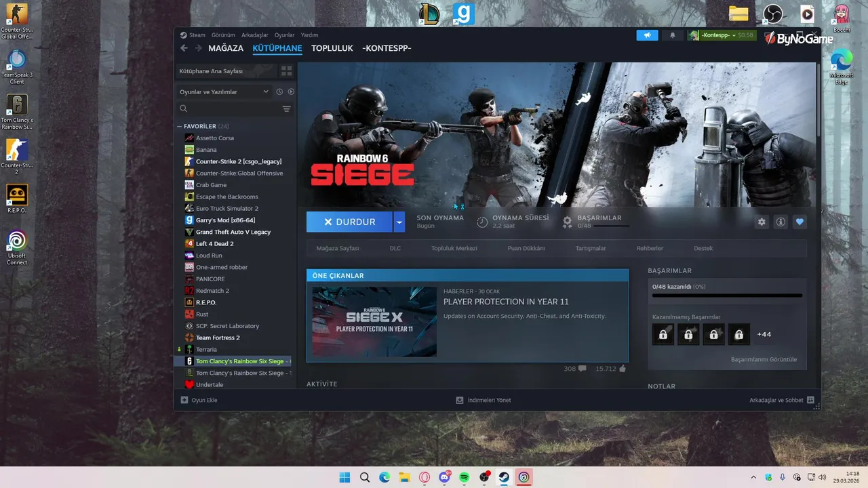Open the dropdown arrow beside DURDUR
868x488 pixels.
399,222
